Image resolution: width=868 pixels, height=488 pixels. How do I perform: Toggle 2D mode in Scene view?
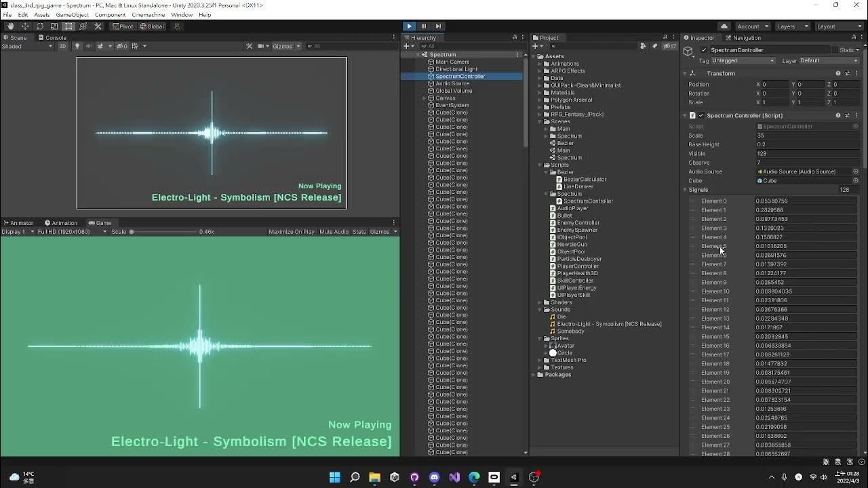pyautogui.click(x=63, y=46)
